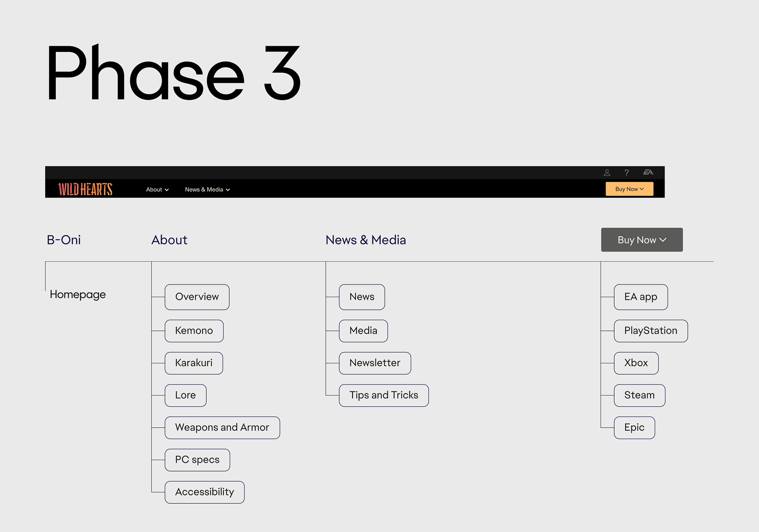Click the Phase 3 title text
The height and width of the screenshot is (532, 759).
point(174,72)
